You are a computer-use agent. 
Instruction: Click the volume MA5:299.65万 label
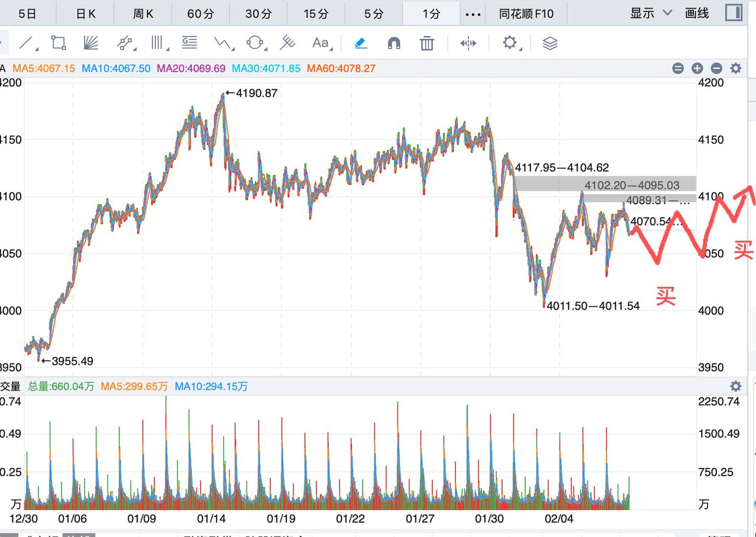(135, 387)
